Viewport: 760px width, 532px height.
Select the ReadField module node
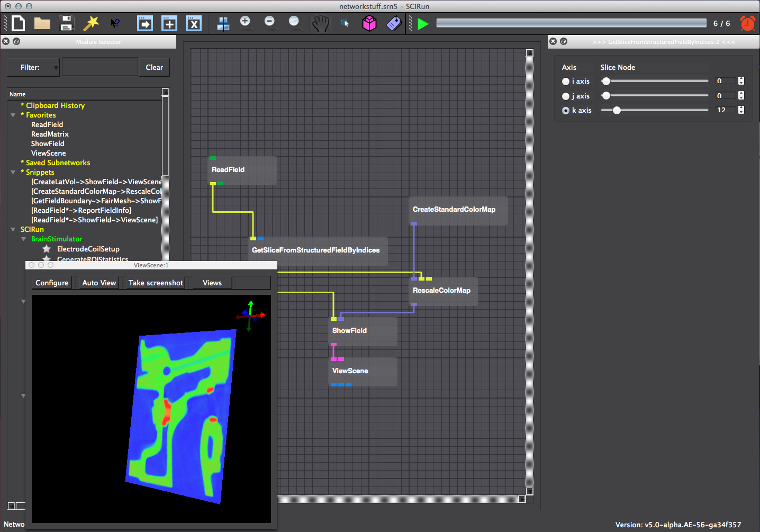click(242, 170)
